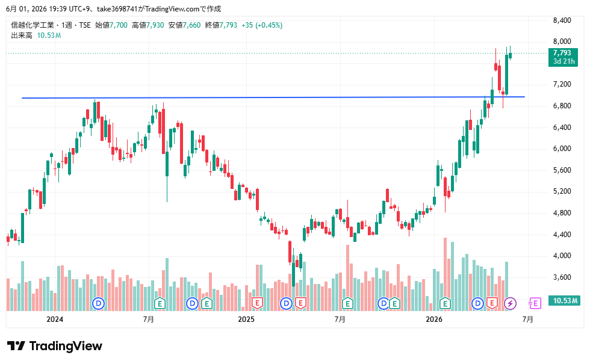Click the second D dividend marker, left of a green E
Image resolution: width=590 pixels, height=364 pixels.
pos(192,303)
